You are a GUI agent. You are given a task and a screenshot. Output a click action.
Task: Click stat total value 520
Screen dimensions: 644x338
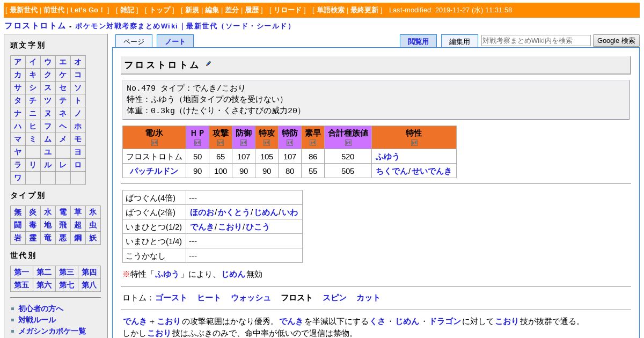[x=348, y=157]
